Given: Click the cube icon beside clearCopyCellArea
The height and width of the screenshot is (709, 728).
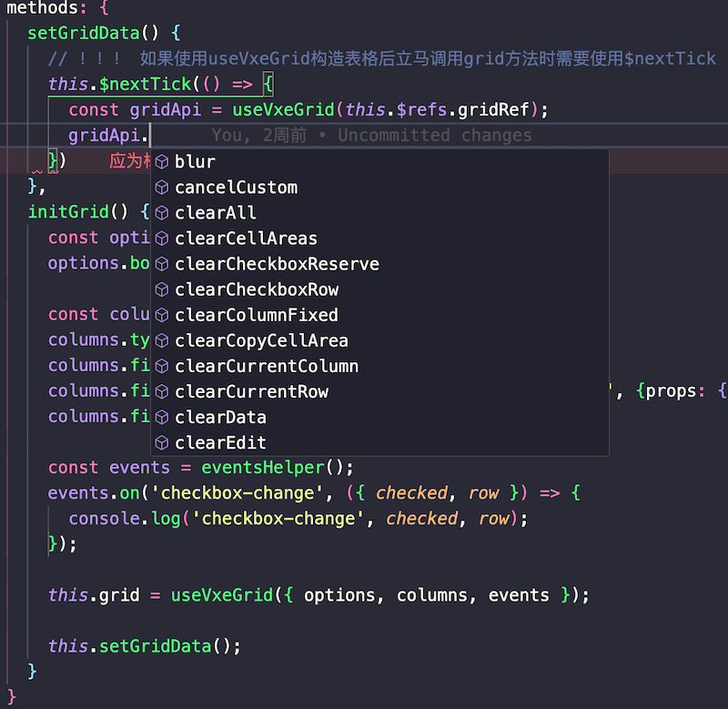Looking at the screenshot, I should (162, 340).
